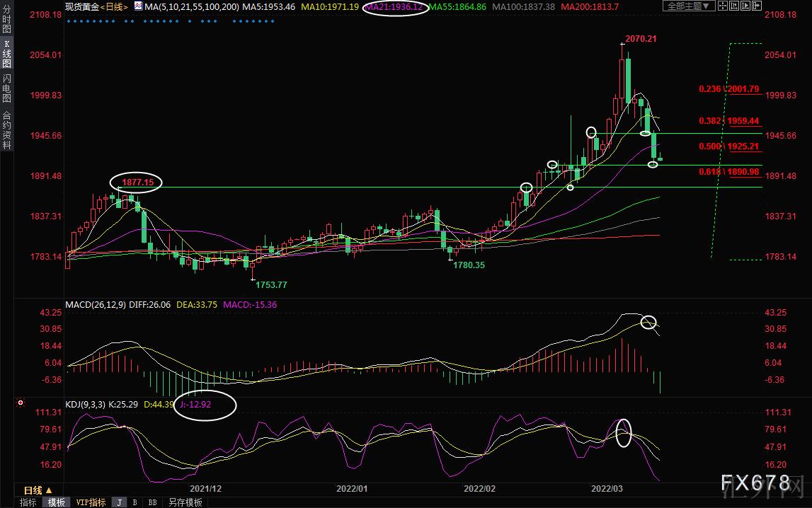Click the MA indicator chart icon
This screenshot has height=508, width=812.
pos(138,6)
